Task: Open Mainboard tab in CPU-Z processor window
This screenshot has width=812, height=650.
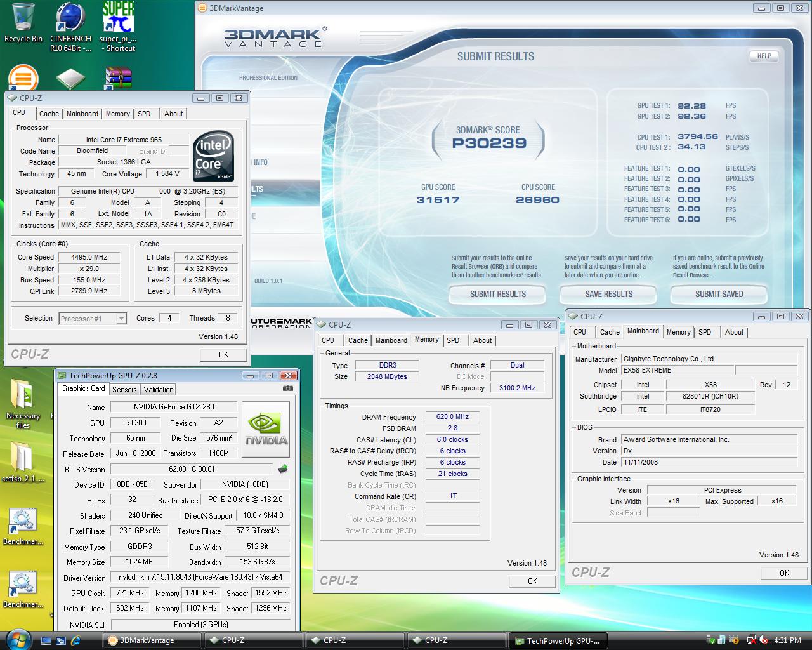Action: pos(82,114)
